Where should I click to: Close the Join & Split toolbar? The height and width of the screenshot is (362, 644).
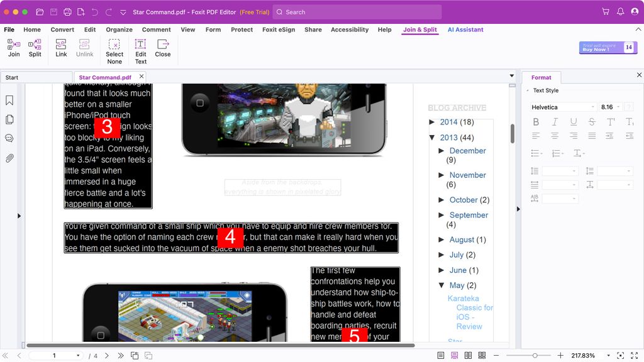[163, 50]
